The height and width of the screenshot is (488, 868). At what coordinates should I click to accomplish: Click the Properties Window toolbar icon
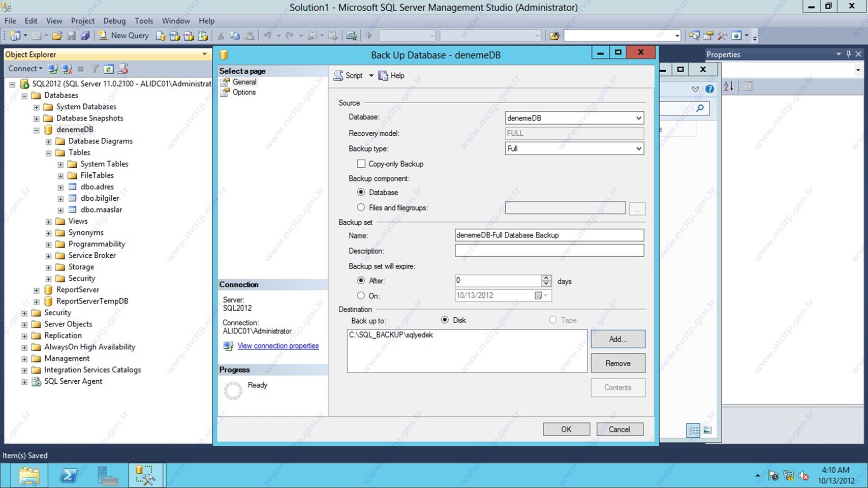708,36
